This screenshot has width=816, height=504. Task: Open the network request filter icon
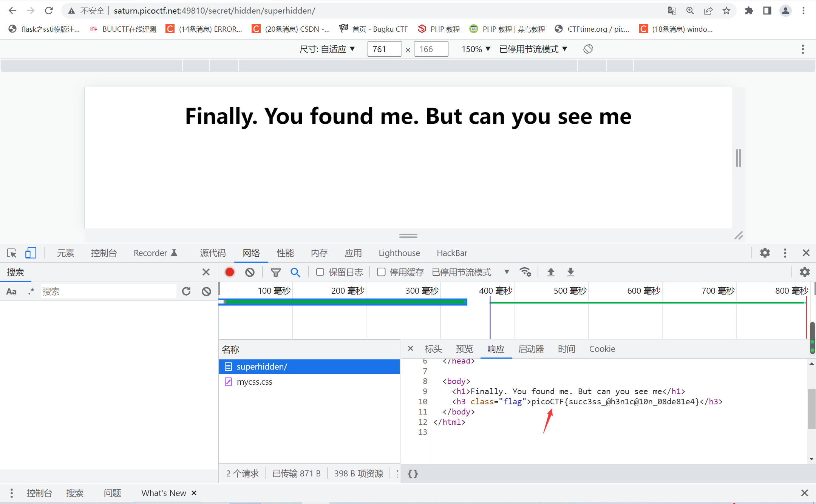[276, 272]
